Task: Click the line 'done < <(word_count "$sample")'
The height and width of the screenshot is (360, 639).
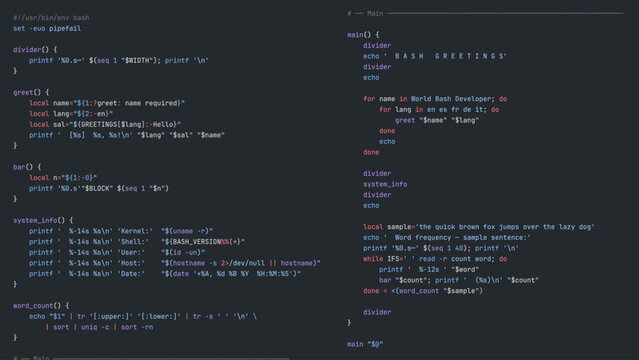Action: click(423, 291)
